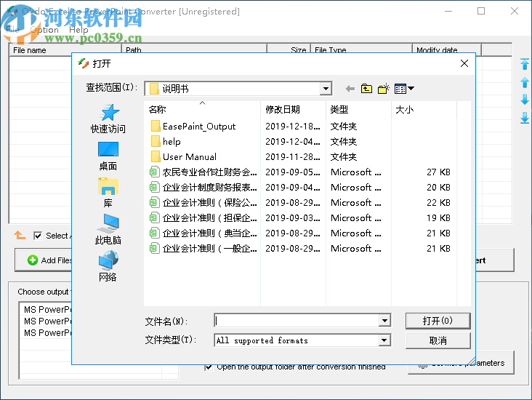Image resolution: width=532 pixels, height=400 pixels.
Task: Click the 取消 cancel button
Action: (x=438, y=340)
